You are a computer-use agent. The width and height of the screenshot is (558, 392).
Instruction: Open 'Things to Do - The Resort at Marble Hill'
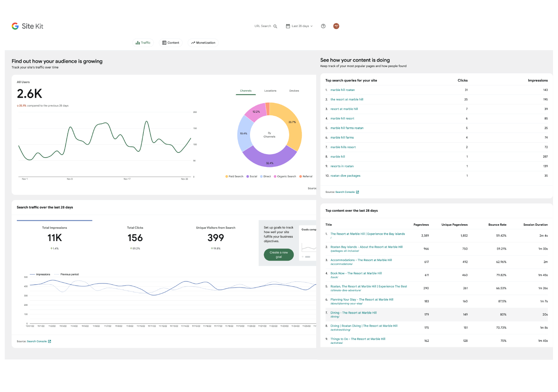point(358,339)
